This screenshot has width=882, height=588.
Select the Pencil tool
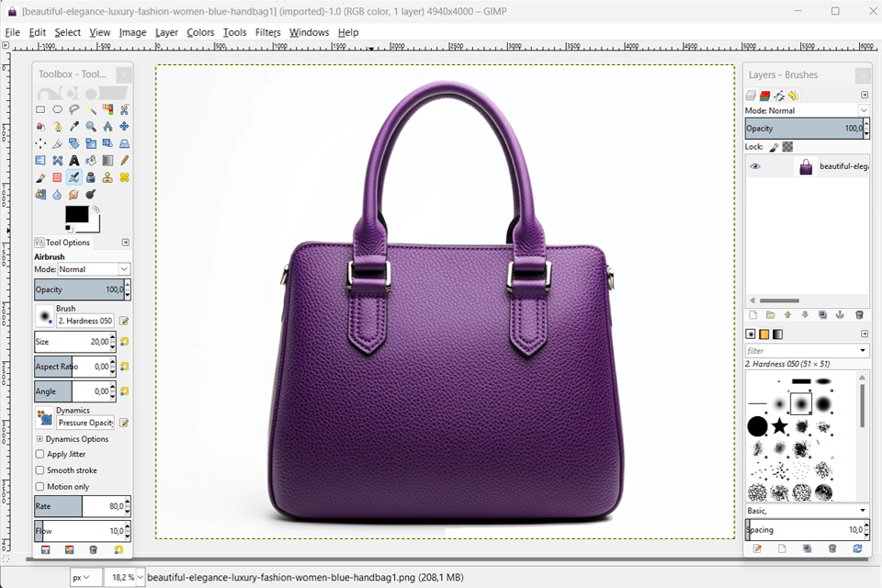click(124, 161)
